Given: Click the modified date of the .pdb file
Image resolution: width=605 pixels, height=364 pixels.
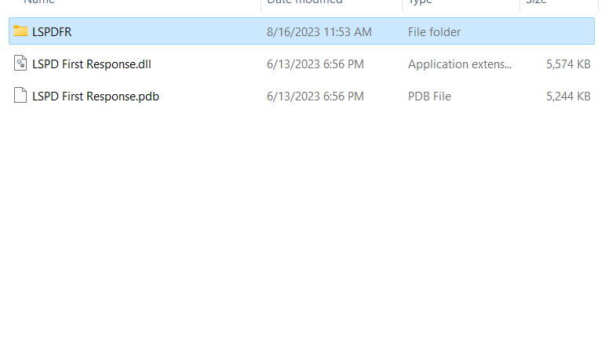Looking at the screenshot, I should 315,96.
